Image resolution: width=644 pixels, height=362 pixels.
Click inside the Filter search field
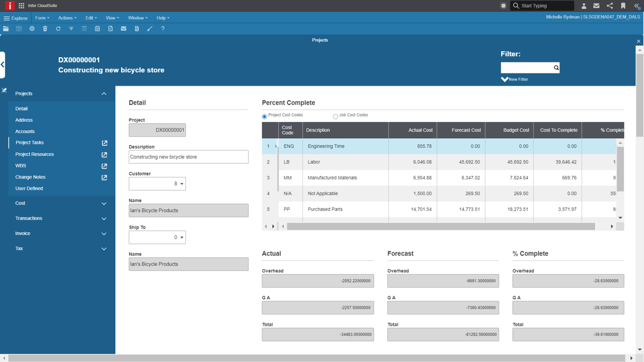tap(526, 67)
